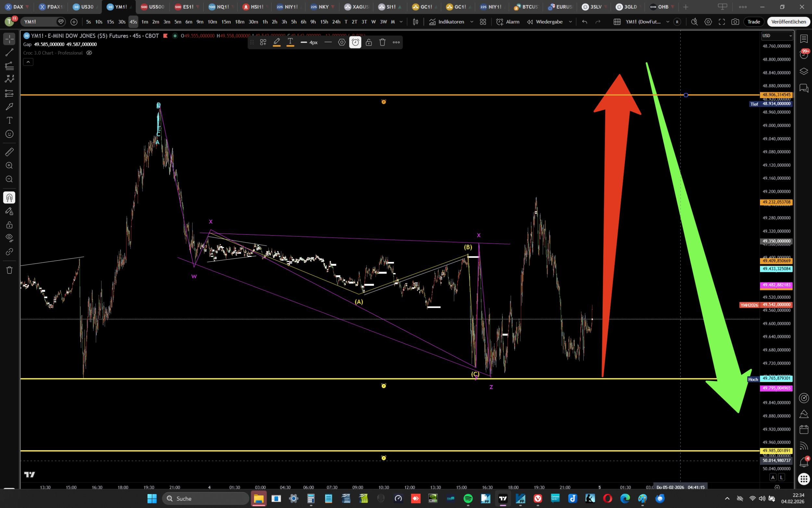Expand the timeframe interval dropdown chevron
This screenshot has height=508, width=812.
(x=401, y=22)
